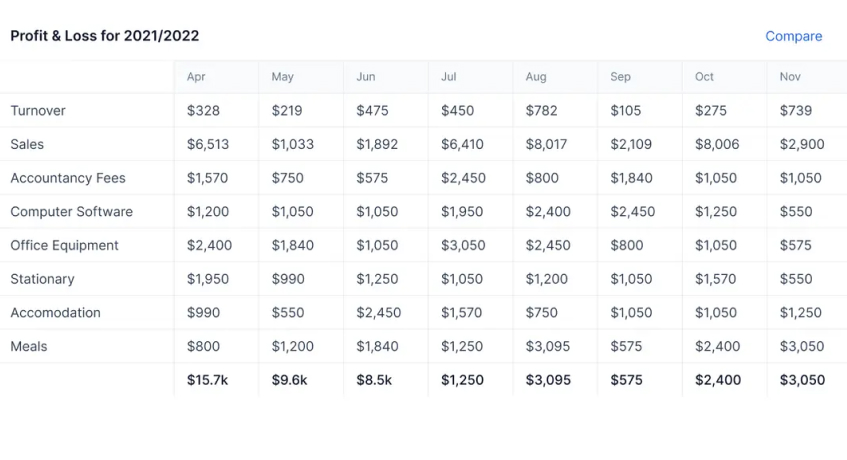Select the May column header

point(282,77)
